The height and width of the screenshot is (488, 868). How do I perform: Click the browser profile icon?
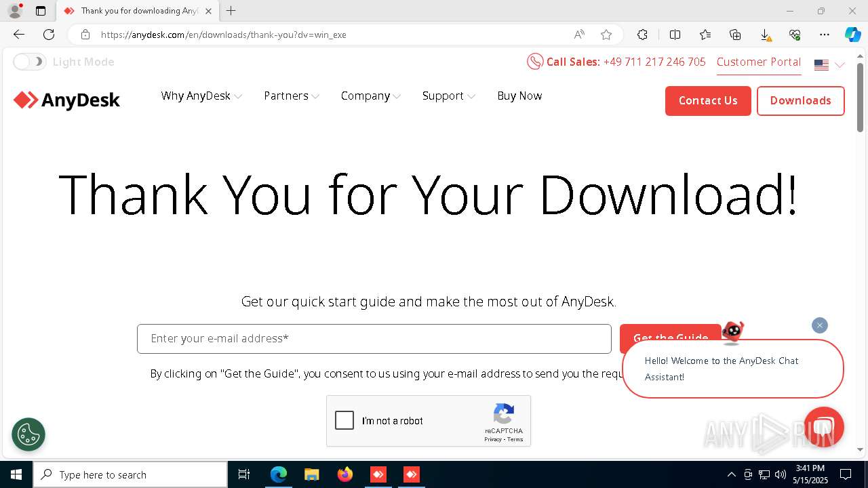tap(15, 11)
